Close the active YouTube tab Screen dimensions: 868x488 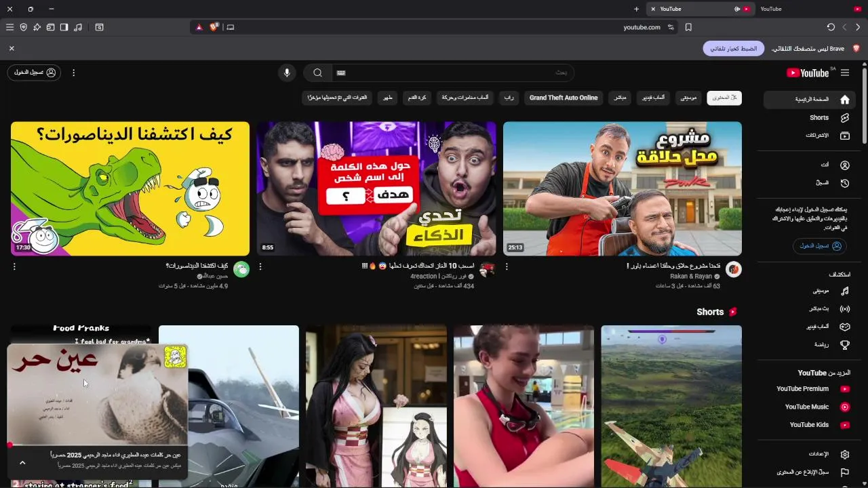pos(653,9)
